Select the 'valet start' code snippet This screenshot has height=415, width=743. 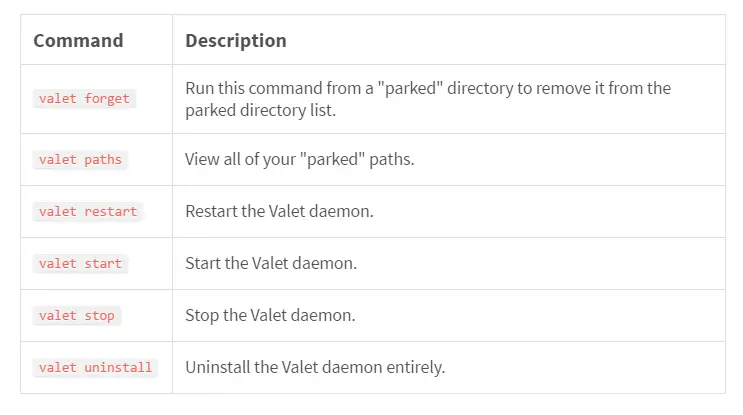pyautogui.click(x=81, y=264)
